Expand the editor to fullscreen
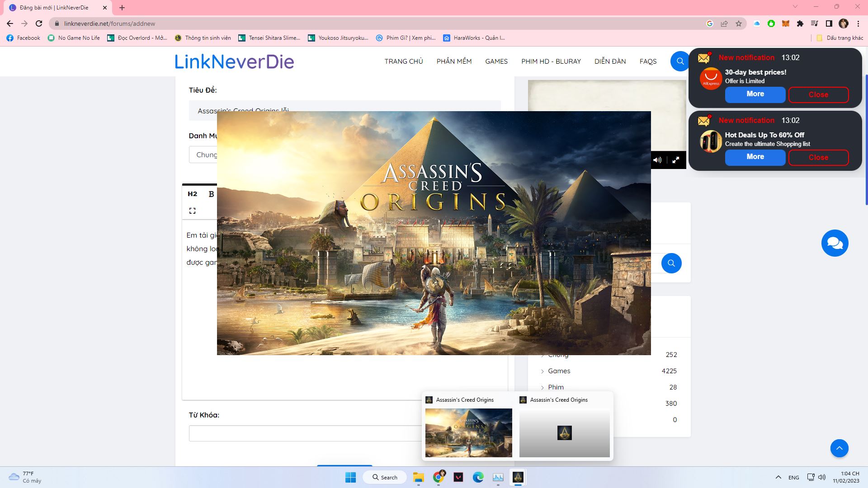The image size is (868, 488). [192, 211]
